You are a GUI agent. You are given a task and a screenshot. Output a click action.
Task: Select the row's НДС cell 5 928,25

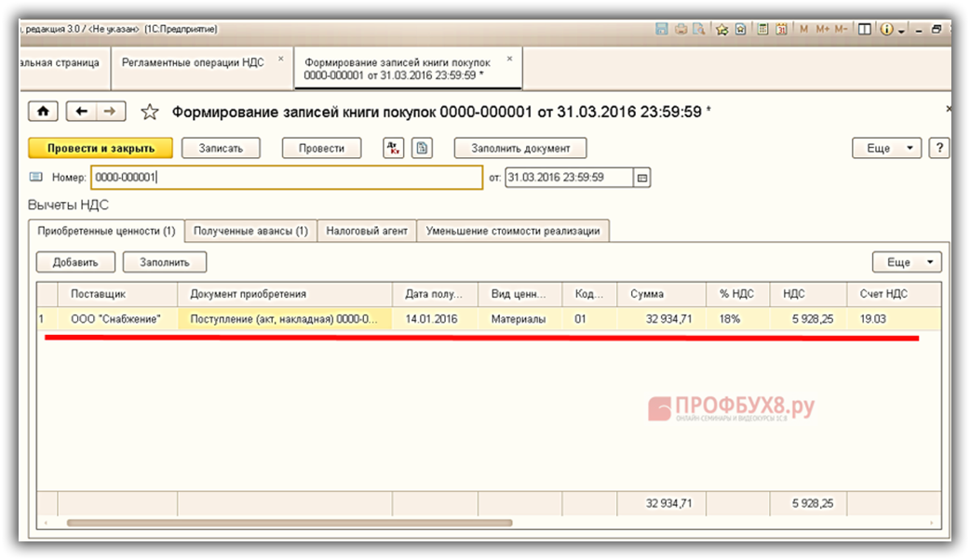click(x=808, y=319)
